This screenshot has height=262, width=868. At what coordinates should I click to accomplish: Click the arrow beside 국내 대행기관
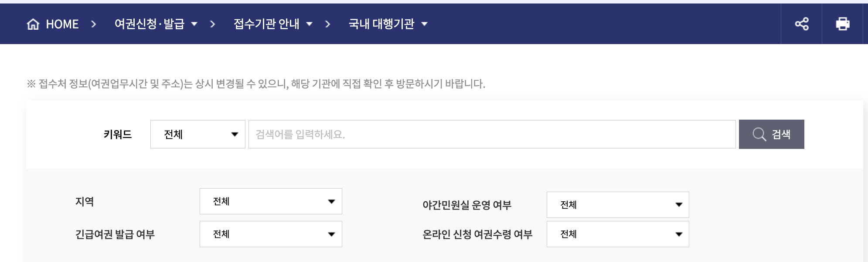point(426,25)
